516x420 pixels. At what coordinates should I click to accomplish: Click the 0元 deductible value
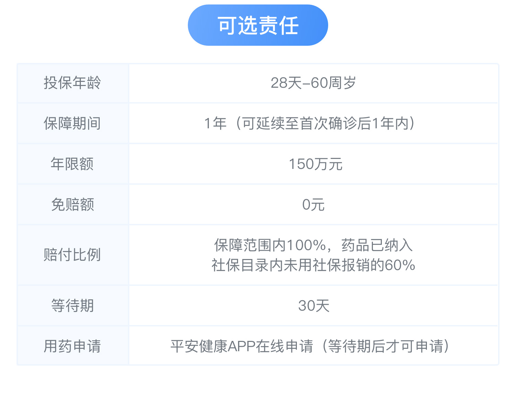pos(313,205)
